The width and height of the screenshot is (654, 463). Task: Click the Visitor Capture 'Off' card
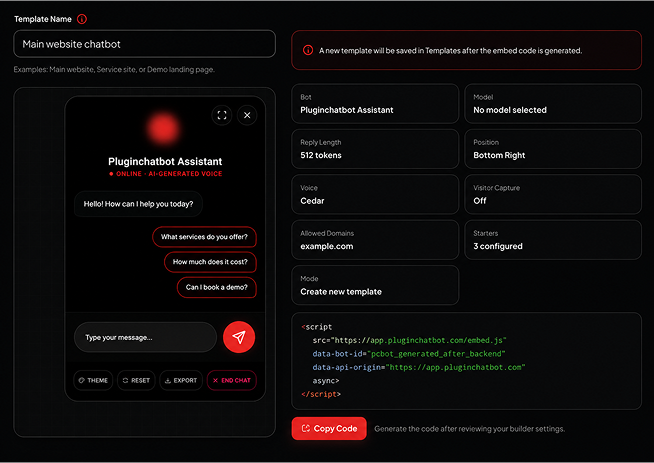pyautogui.click(x=553, y=194)
